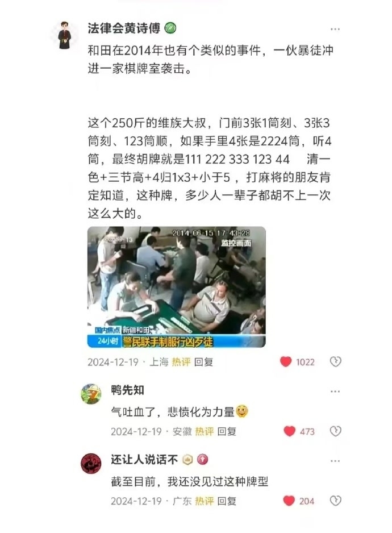Viewport: 392px width, 533px height.
Task: Open the three-dot menu on 鸭先知's comment
Action: pos(335,392)
